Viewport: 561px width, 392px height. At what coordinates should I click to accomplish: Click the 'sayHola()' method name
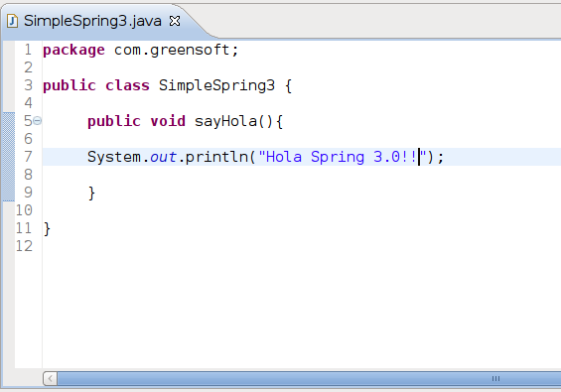coord(234,122)
